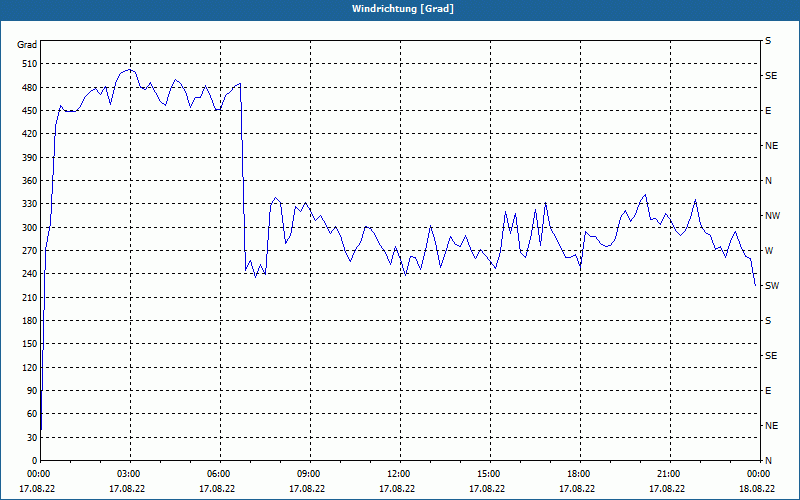This screenshot has height=500, width=800.
Task: Click the 450 degree axis value
Action: (30, 111)
